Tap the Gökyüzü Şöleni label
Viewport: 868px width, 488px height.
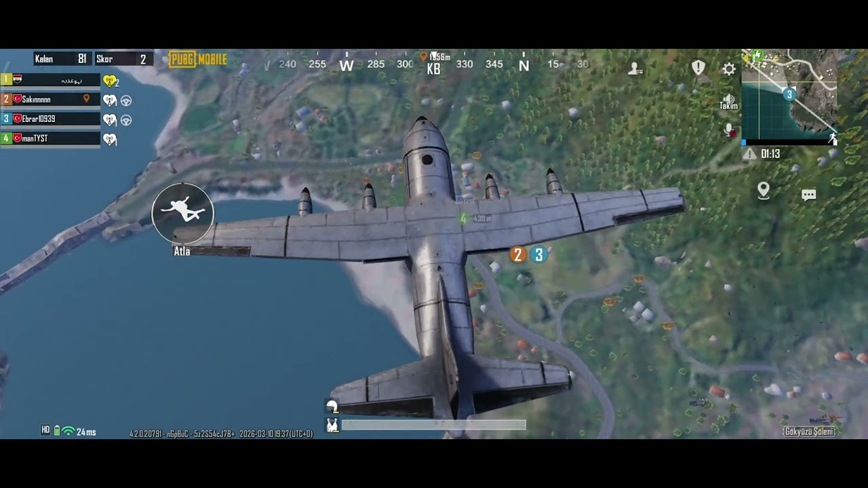809,432
